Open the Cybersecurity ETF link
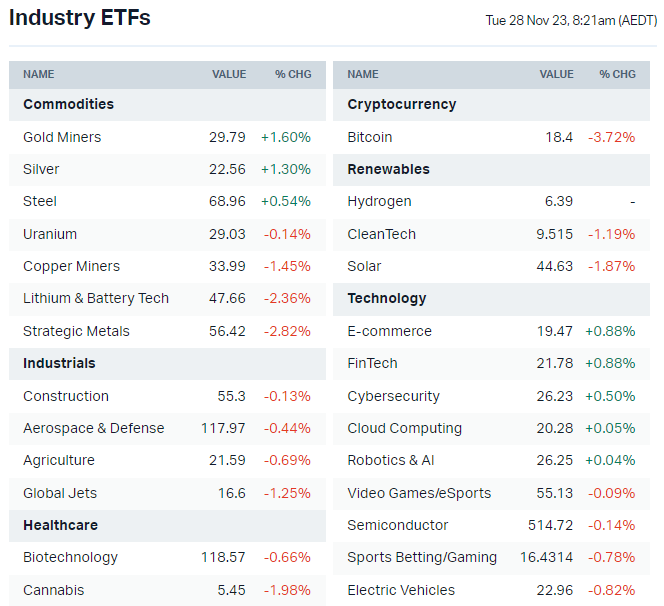The width and height of the screenshot is (664, 606). [x=393, y=396]
